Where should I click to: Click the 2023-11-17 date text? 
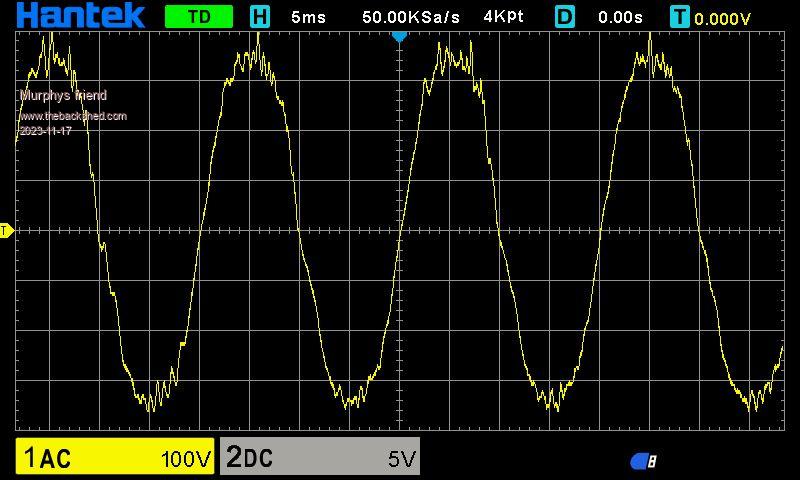point(45,131)
